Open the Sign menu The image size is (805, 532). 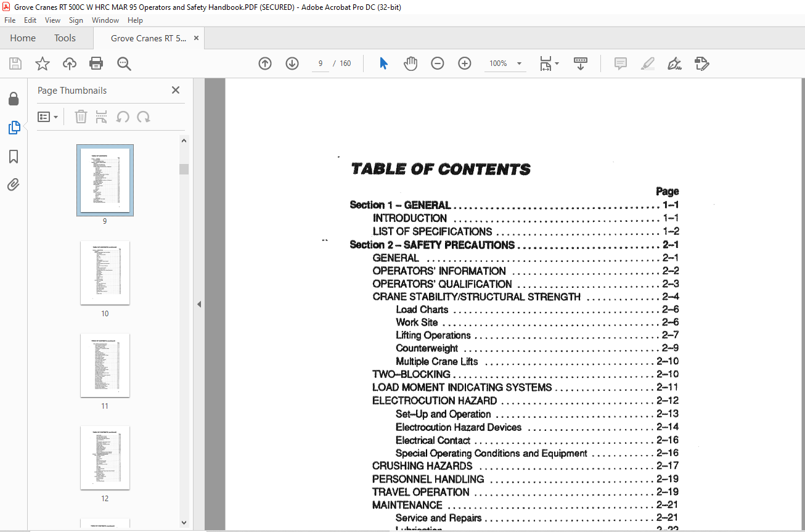pos(76,20)
